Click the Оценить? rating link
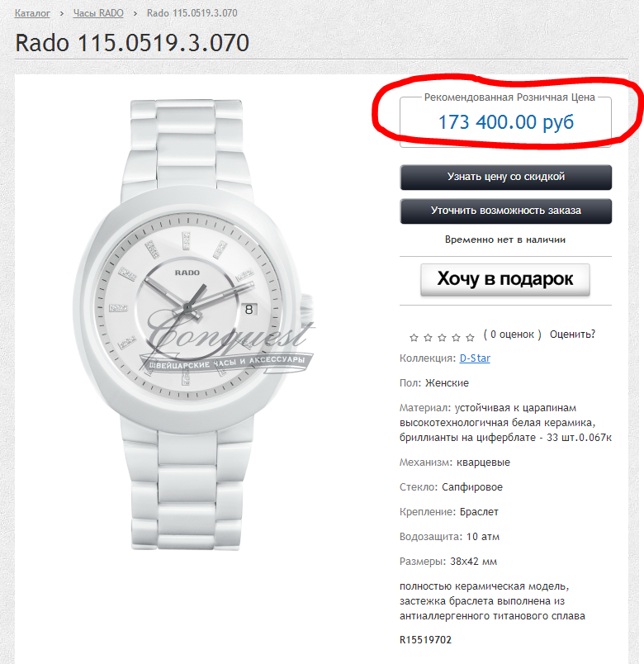Screen dimensions: 644x664 click(x=572, y=334)
